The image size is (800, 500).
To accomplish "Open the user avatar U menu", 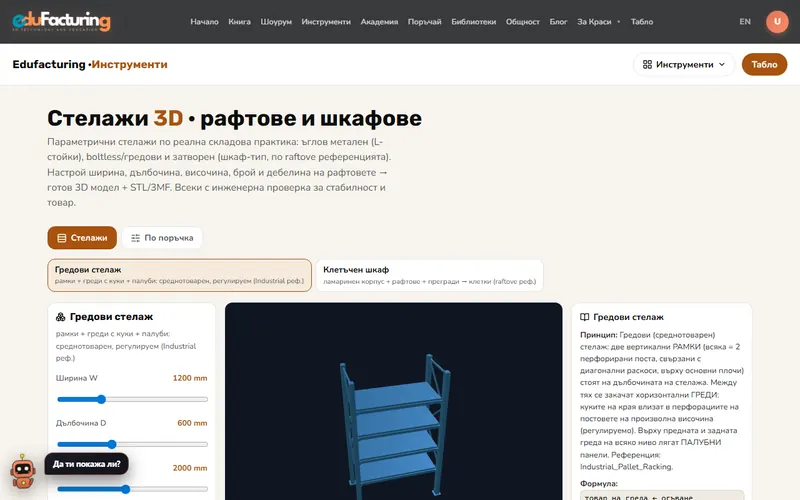I will point(777,21).
